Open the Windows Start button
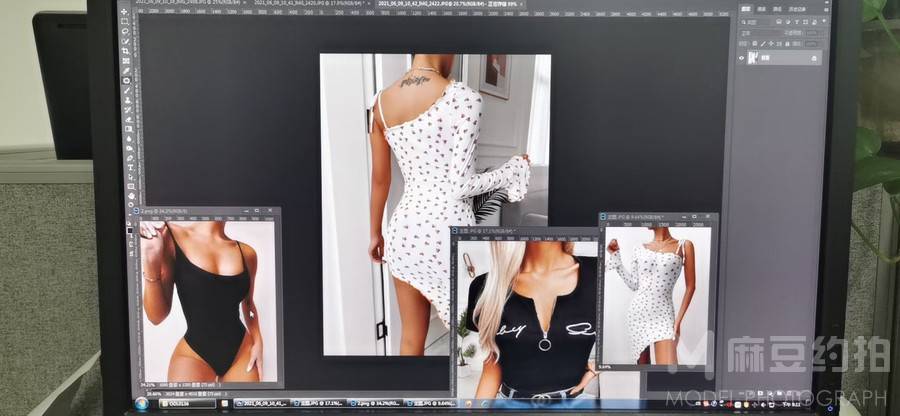 click(142, 403)
